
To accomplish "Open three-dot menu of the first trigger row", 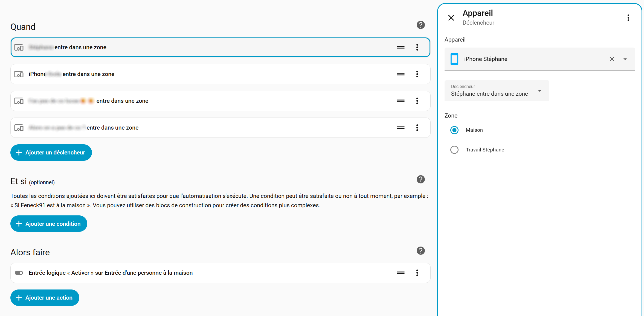I will click(417, 47).
